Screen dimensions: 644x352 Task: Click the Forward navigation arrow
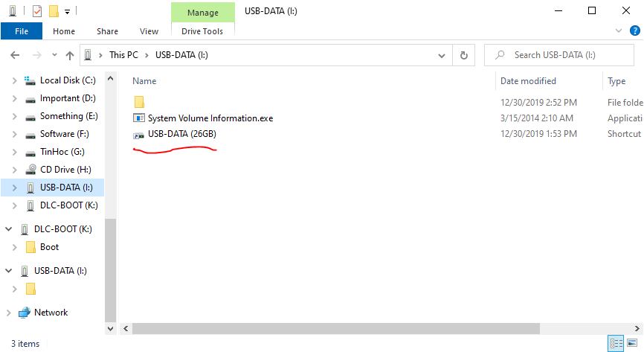(x=37, y=55)
